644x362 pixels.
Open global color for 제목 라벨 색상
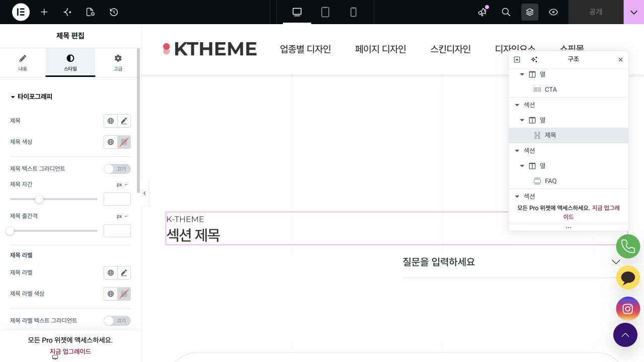point(111,294)
